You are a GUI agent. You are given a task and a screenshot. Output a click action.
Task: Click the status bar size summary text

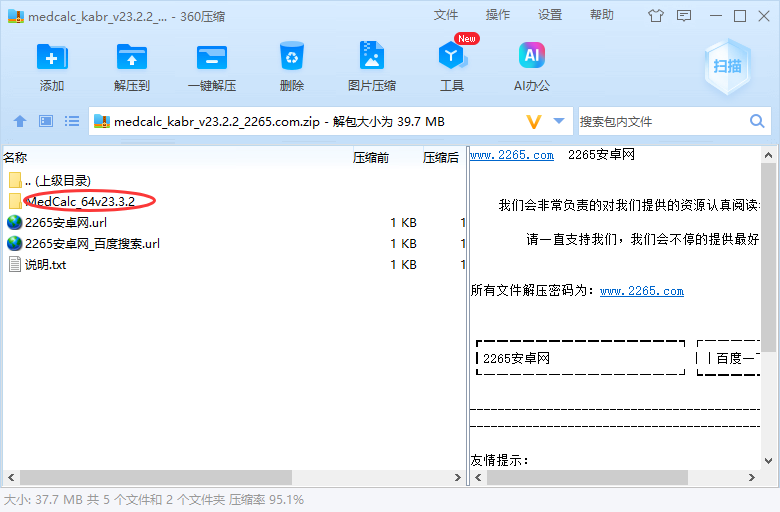[154, 500]
